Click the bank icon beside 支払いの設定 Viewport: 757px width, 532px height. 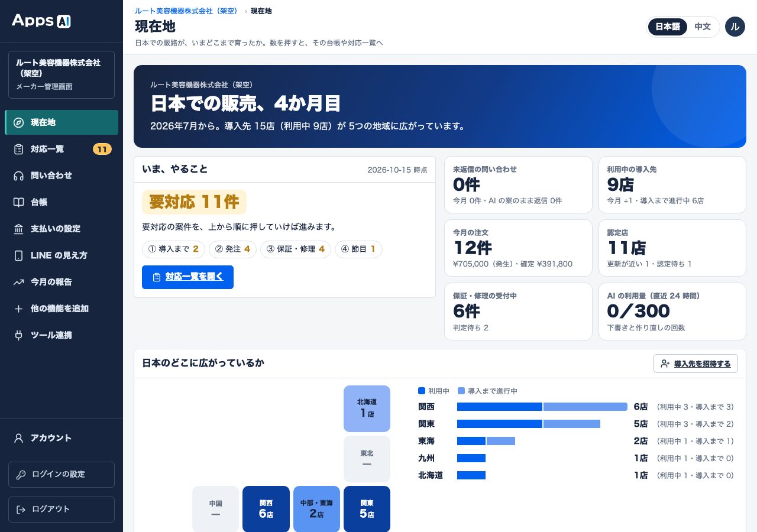tap(18, 229)
